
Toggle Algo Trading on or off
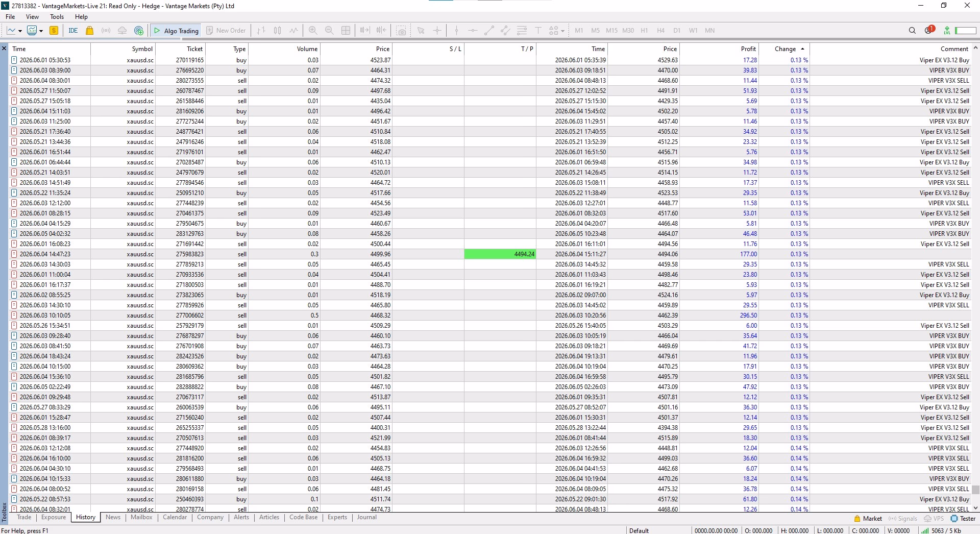[176, 31]
